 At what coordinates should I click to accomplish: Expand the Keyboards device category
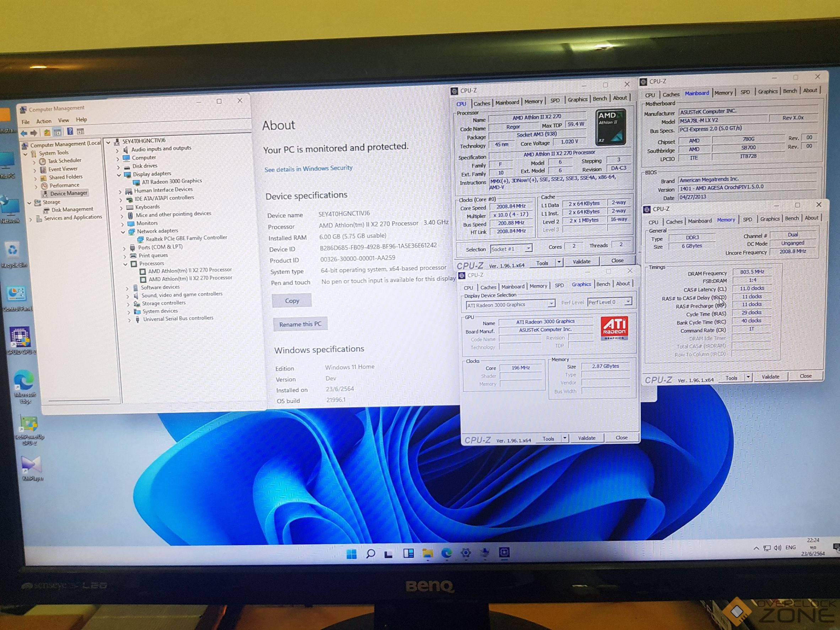click(x=121, y=208)
